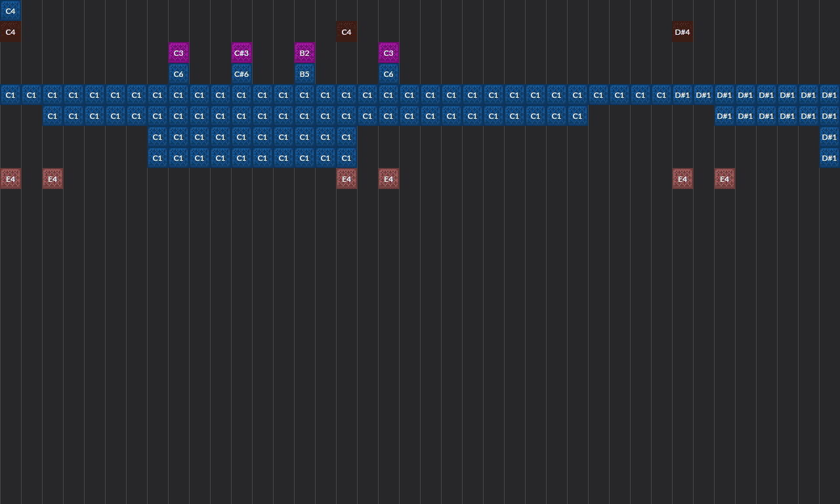Click the first C1 note in the long row
Viewport: 840px width, 504px height.
(10, 95)
